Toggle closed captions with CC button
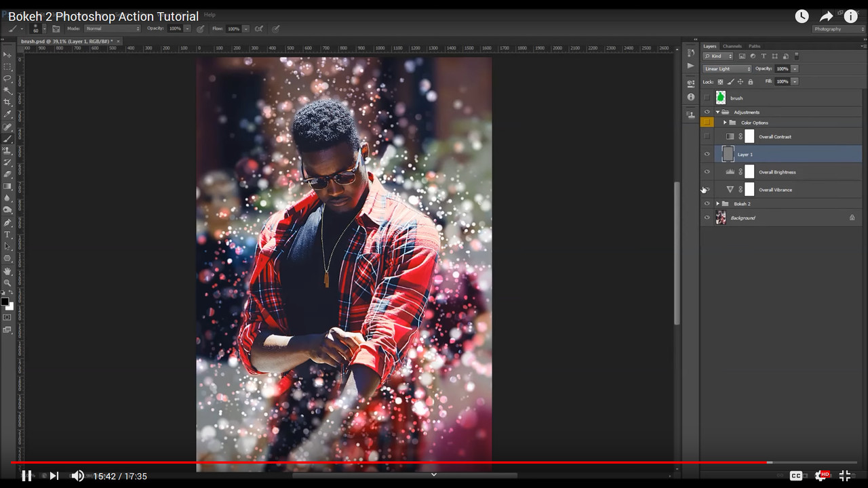The image size is (868, 488). click(796, 476)
